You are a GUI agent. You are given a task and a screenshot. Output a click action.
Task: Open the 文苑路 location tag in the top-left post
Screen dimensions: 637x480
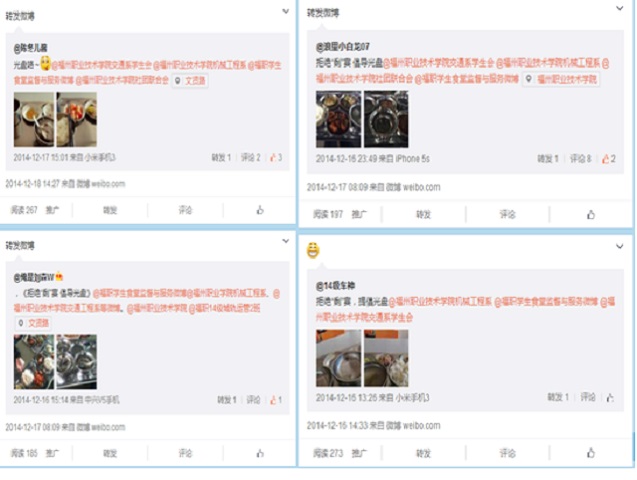coord(190,80)
